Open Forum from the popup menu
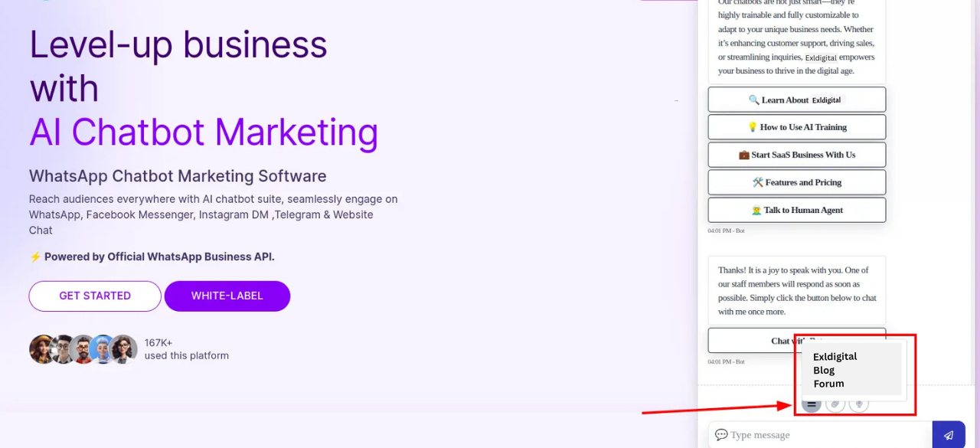 pyautogui.click(x=828, y=384)
